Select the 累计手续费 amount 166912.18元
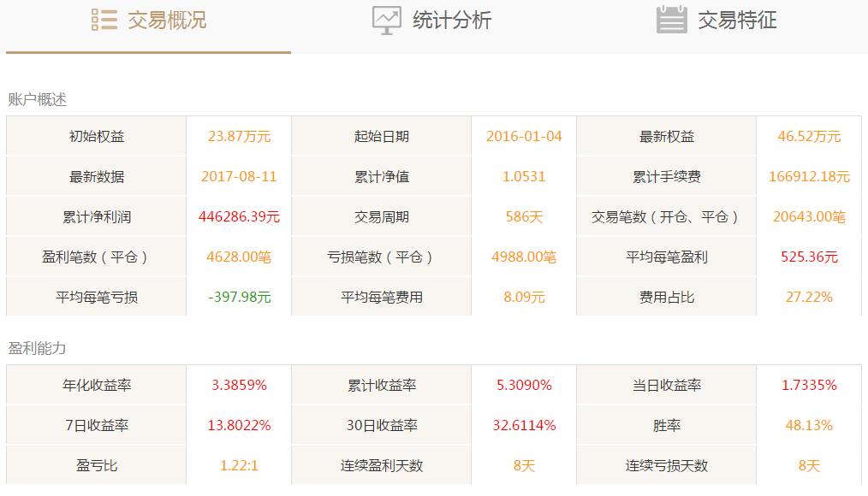The image size is (868, 496). (x=809, y=177)
